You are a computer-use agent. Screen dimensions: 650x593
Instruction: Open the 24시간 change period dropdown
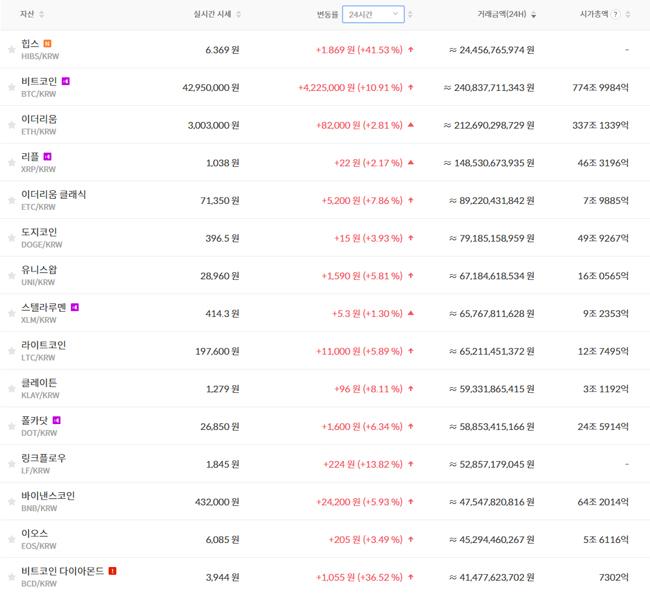373,15
